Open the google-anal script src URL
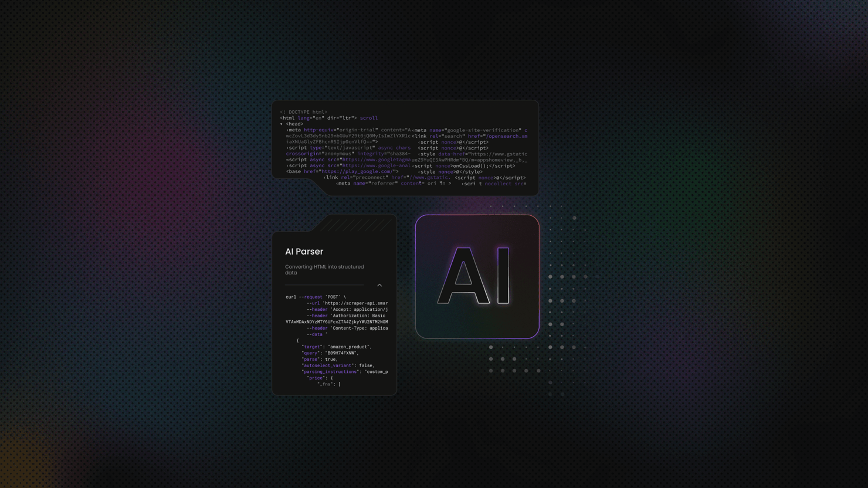 [x=376, y=166]
